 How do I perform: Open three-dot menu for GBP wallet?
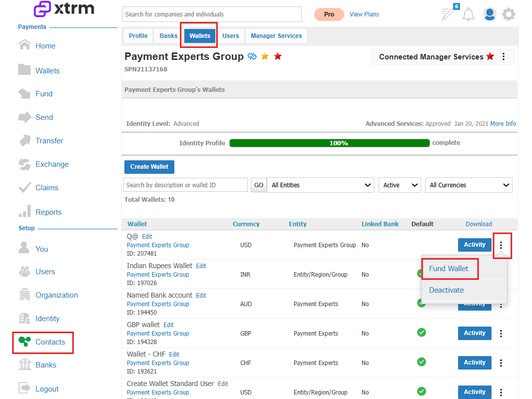coord(501,334)
